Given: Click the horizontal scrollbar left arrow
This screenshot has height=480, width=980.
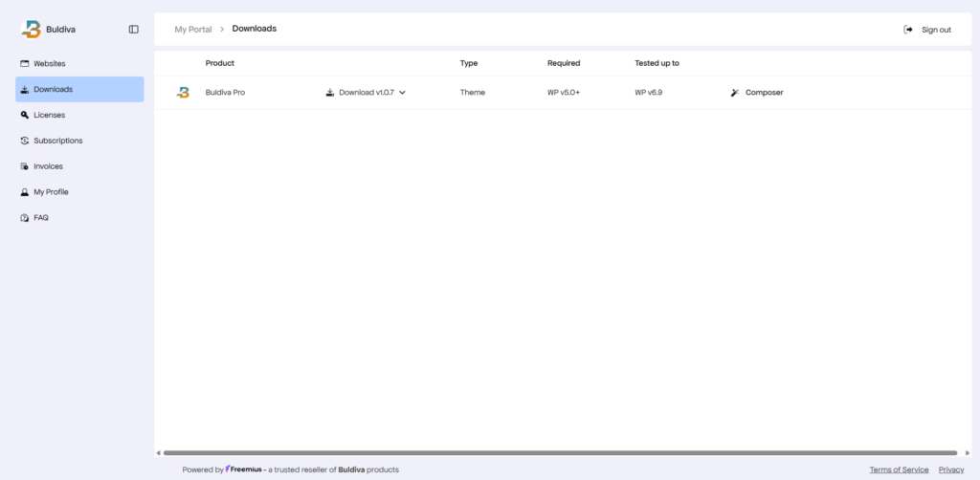Looking at the screenshot, I should click(x=158, y=453).
